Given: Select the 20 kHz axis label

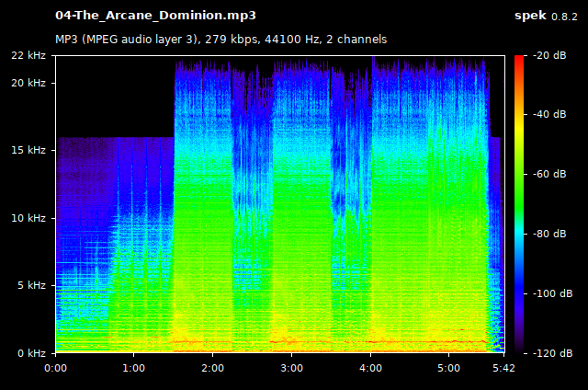Looking at the screenshot, I should (x=30, y=83).
